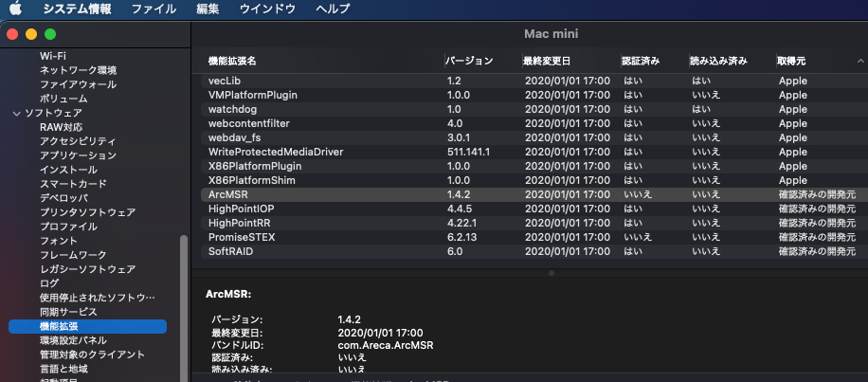Click bundle ID com.Areca.ArcMSR
The width and height of the screenshot is (868, 382).
[386, 345]
